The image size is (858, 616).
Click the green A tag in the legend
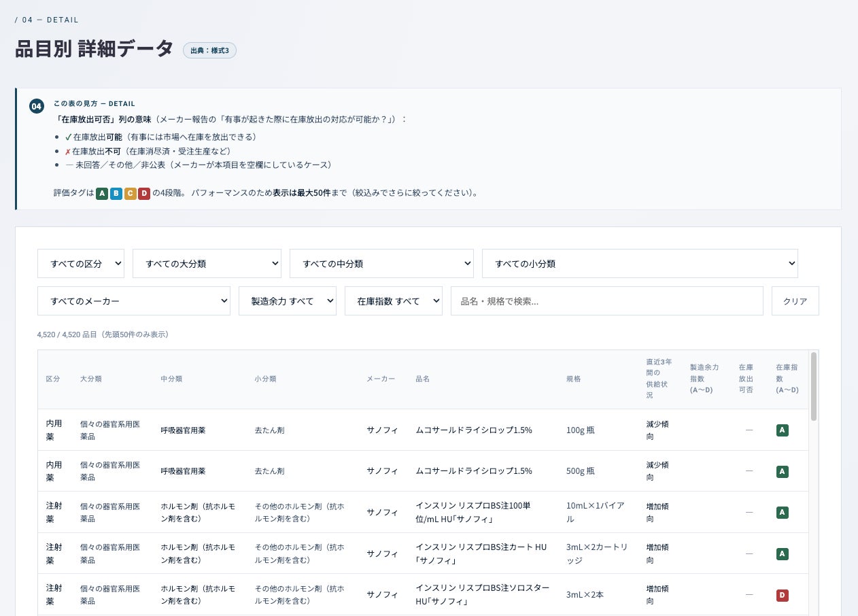[x=102, y=194]
